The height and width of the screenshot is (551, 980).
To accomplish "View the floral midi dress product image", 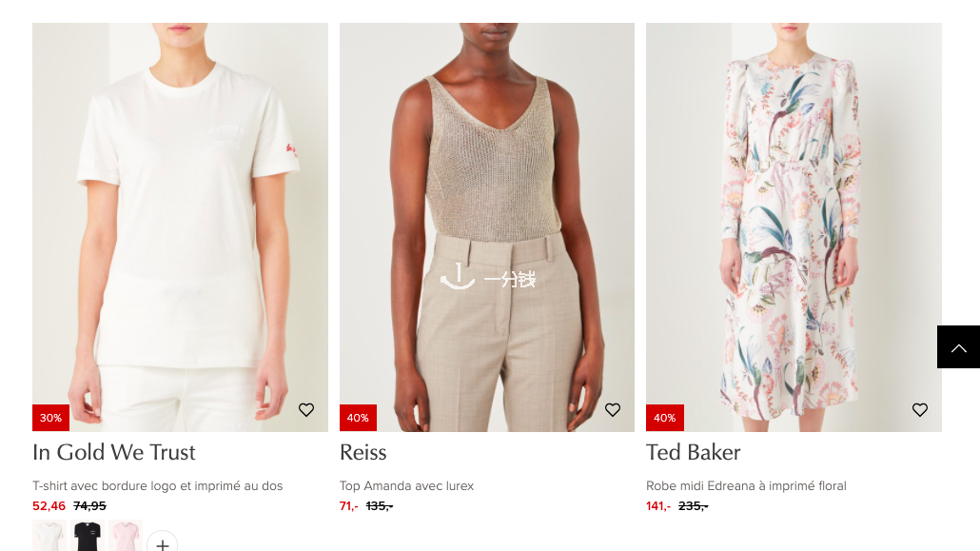I will click(x=794, y=227).
